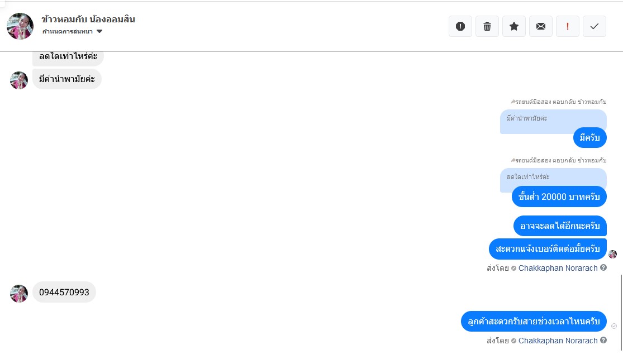
Task: Open the กำหนดการสนทนา dropdown
Action: point(73,31)
